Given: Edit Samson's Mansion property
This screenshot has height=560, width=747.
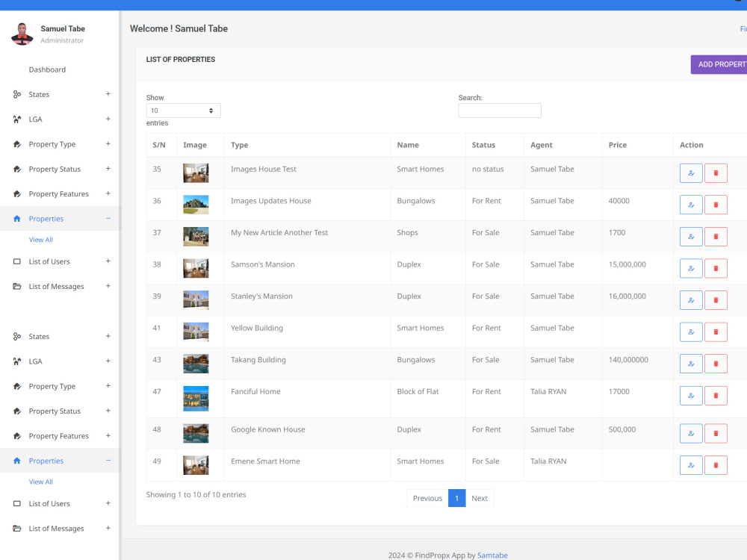Looking at the screenshot, I should click(691, 269).
